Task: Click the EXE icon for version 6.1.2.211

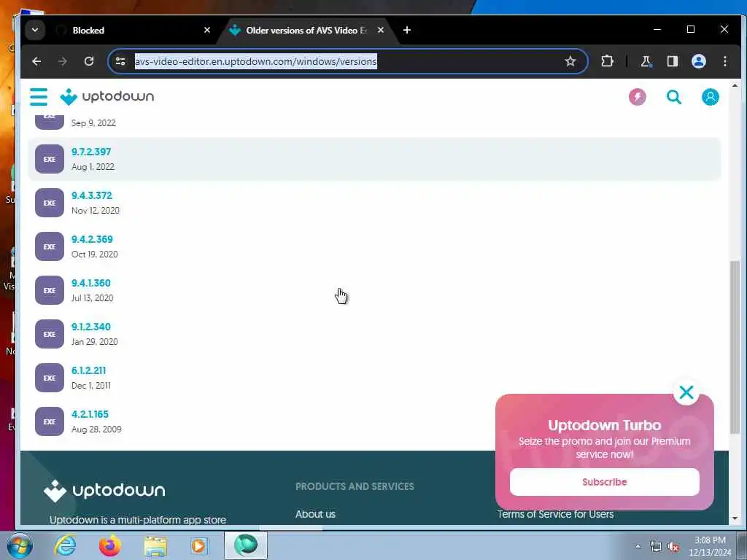Action: coord(50,378)
